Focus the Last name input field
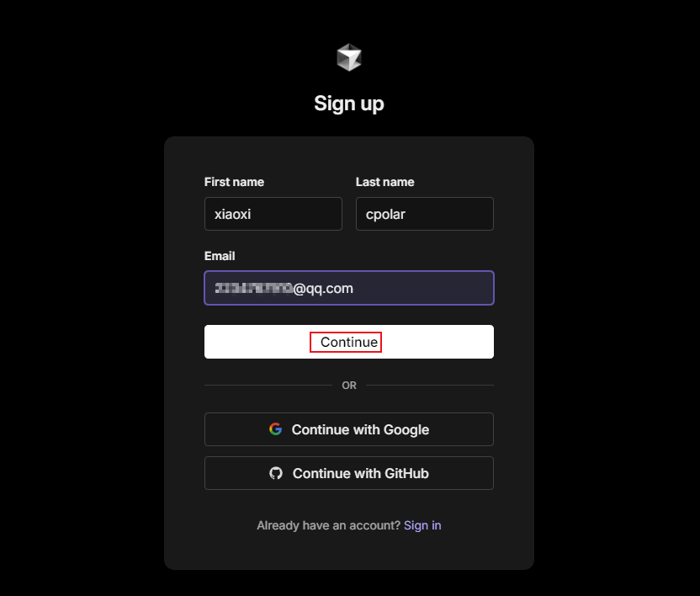This screenshot has height=596, width=700. pos(424,214)
